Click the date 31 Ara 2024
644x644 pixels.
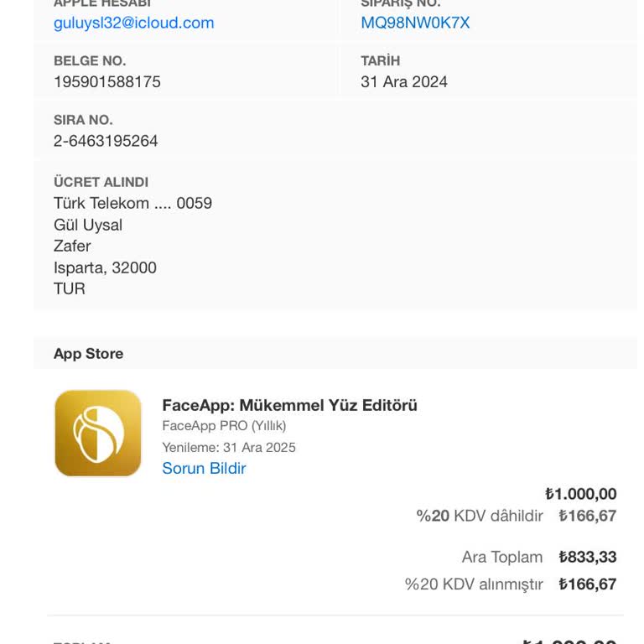pyautogui.click(x=404, y=81)
